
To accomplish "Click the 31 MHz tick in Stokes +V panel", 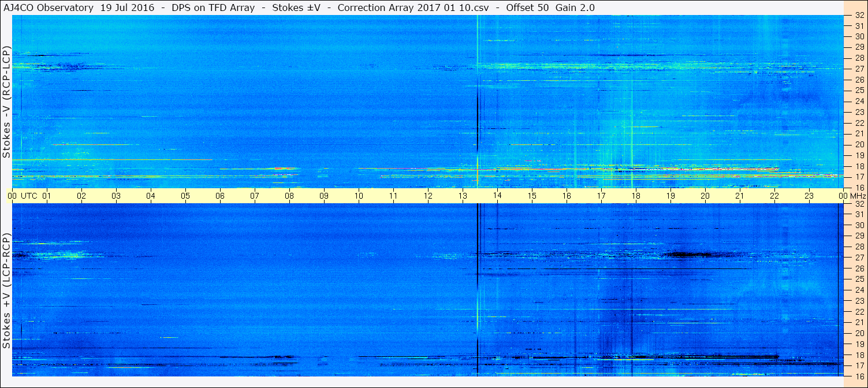I will point(859,214).
